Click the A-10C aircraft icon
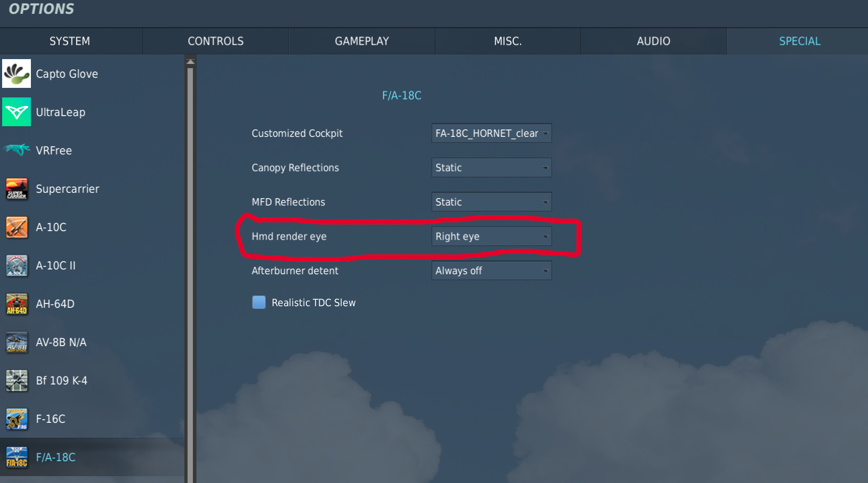The height and width of the screenshot is (483, 868). coord(17,227)
